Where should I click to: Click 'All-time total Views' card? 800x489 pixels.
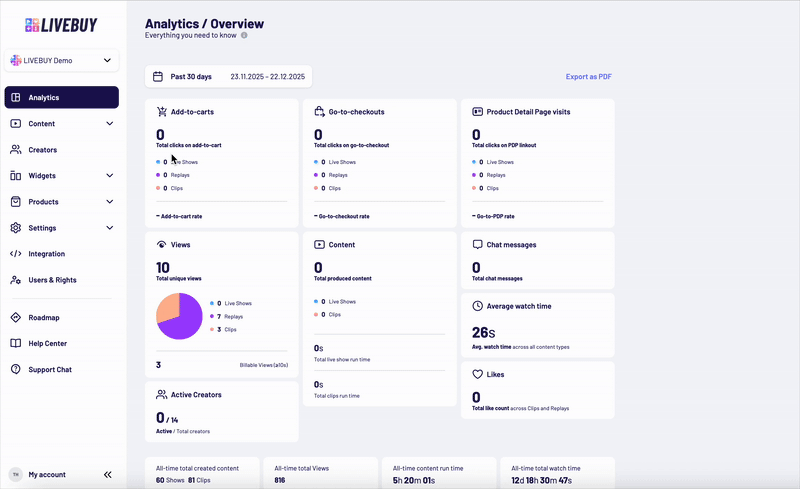pyautogui.click(x=320, y=473)
